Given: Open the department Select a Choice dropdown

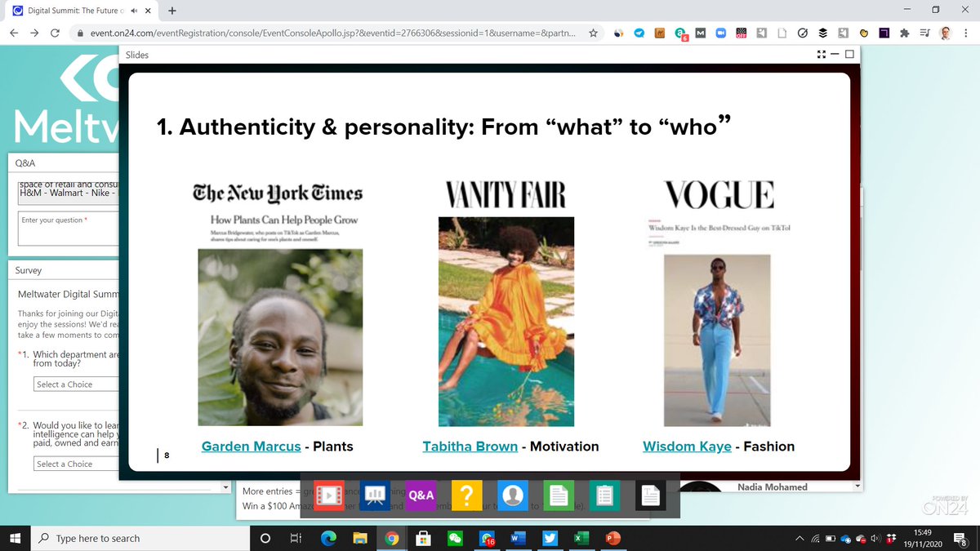Looking at the screenshot, I should coord(75,384).
